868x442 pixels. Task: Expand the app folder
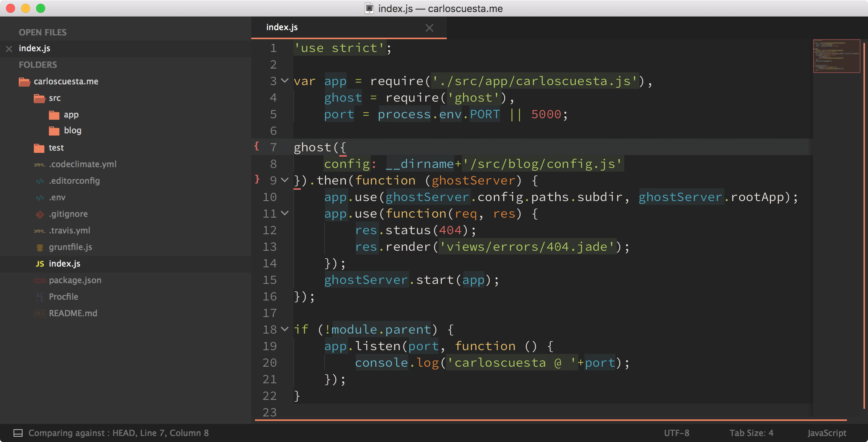pos(71,115)
